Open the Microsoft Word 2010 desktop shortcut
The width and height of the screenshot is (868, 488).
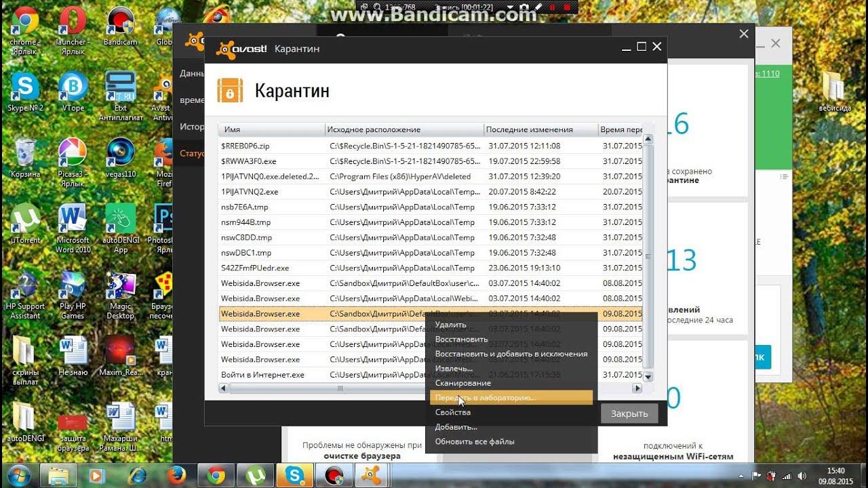tap(73, 228)
